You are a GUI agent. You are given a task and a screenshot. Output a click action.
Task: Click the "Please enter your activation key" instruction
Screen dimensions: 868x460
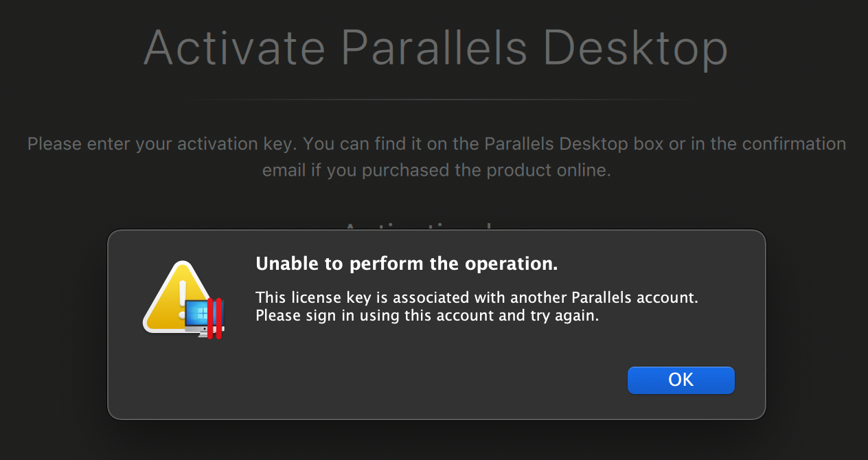pyautogui.click(x=436, y=144)
